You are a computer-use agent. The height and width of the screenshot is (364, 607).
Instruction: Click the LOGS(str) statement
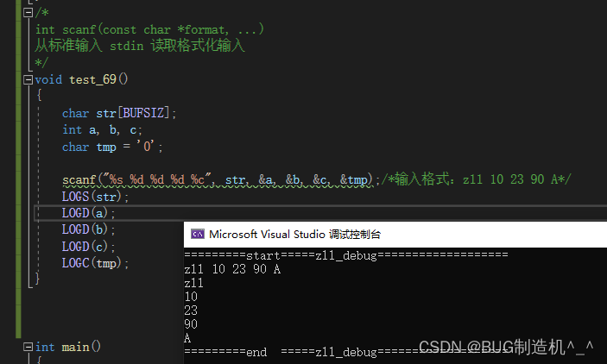[95, 197]
